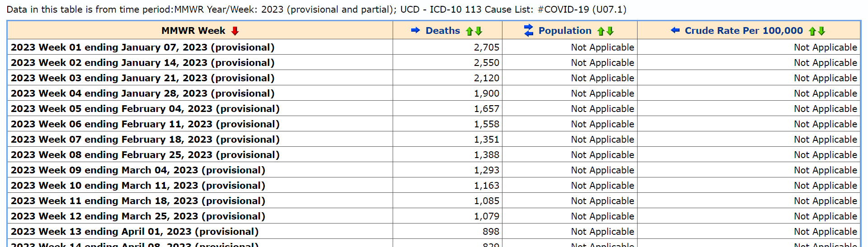Click the blue left arrow before Crude Rate
This screenshot has width=868, height=247.
675,30
